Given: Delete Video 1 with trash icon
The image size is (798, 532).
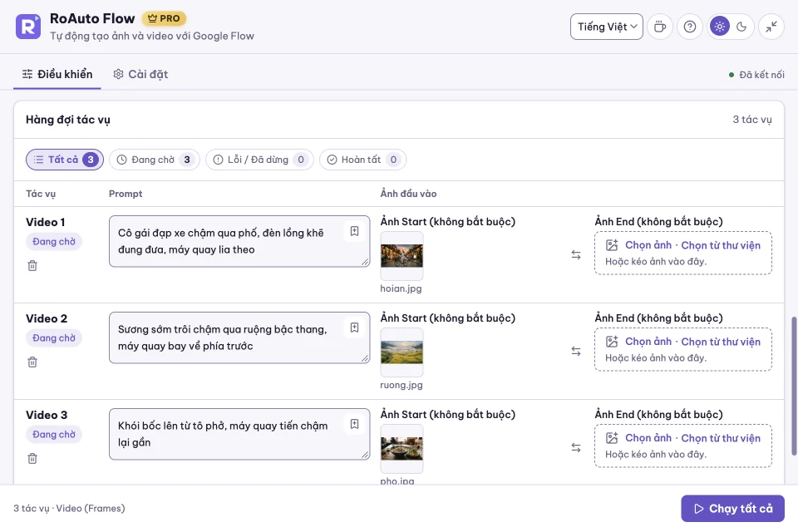Looking at the screenshot, I should point(32,265).
